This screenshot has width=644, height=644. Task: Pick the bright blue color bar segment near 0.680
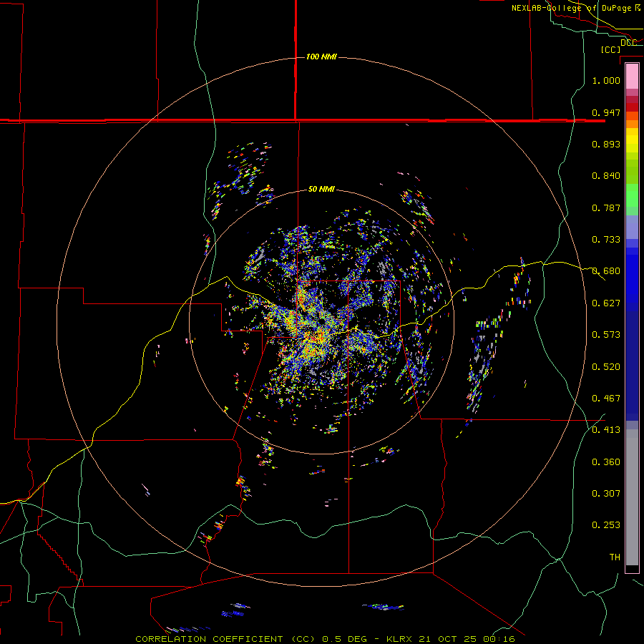(x=632, y=275)
